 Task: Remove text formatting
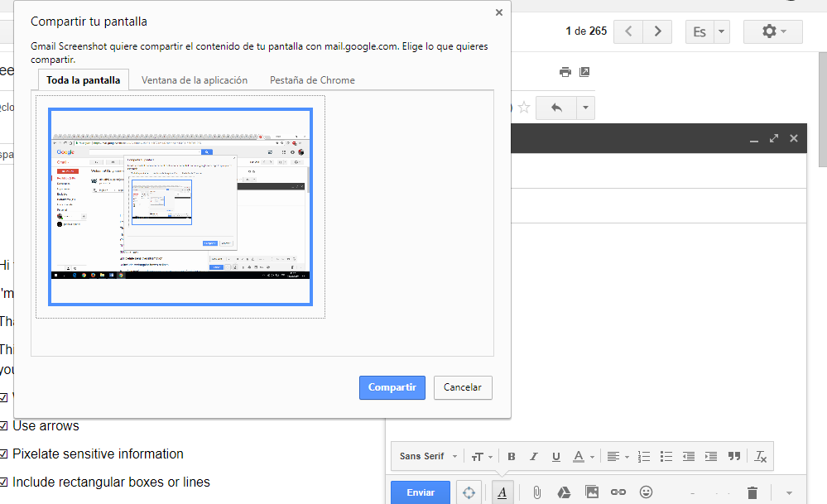pos(760,457)
